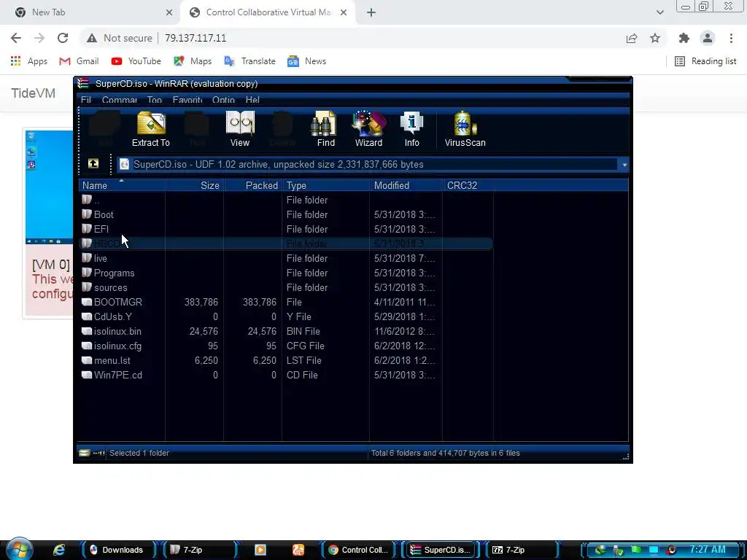This screenshot has height=560, width=747.
Task: Select the Boot folder
Action: coord(286,215)
